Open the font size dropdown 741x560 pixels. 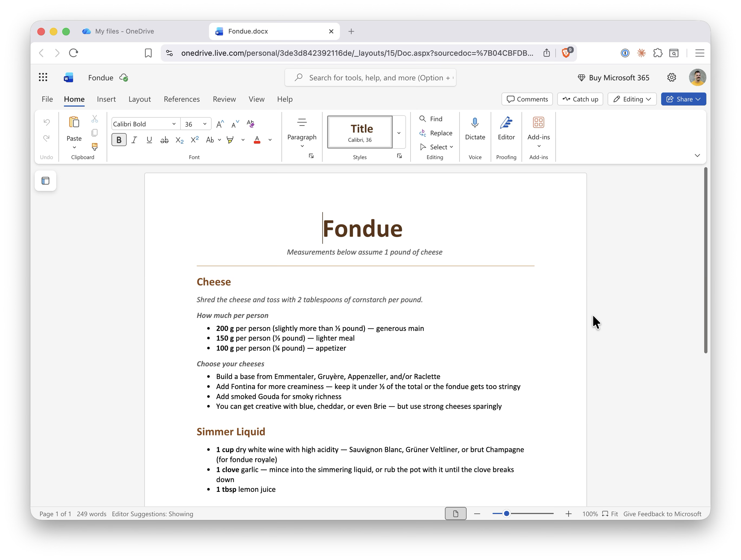(x=205, y=124)
